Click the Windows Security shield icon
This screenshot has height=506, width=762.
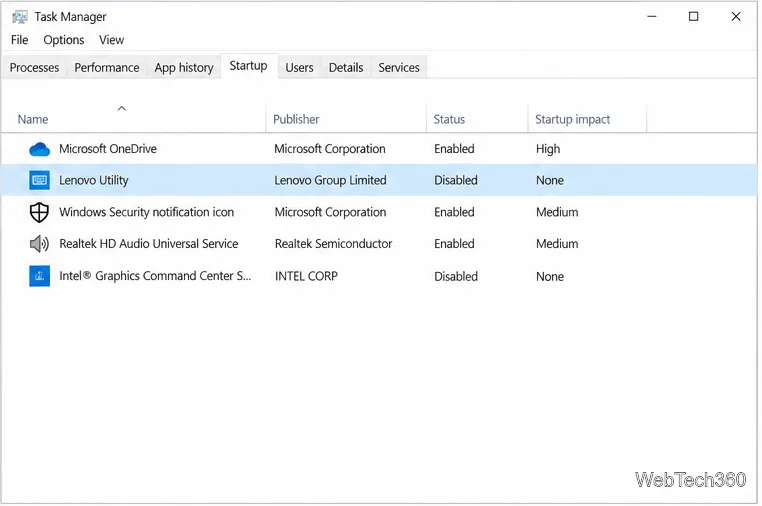point(39,212)
